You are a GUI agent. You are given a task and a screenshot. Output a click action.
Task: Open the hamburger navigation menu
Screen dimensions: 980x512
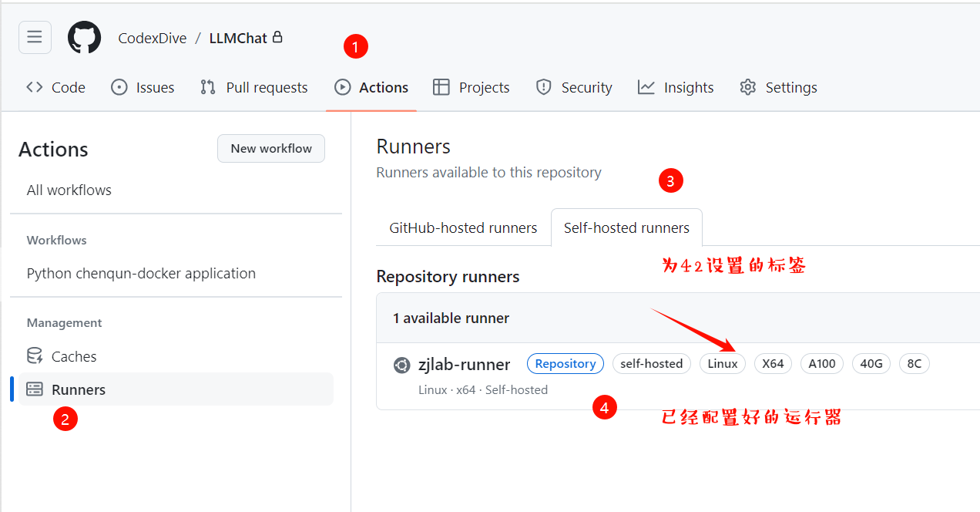coord(35,38)
